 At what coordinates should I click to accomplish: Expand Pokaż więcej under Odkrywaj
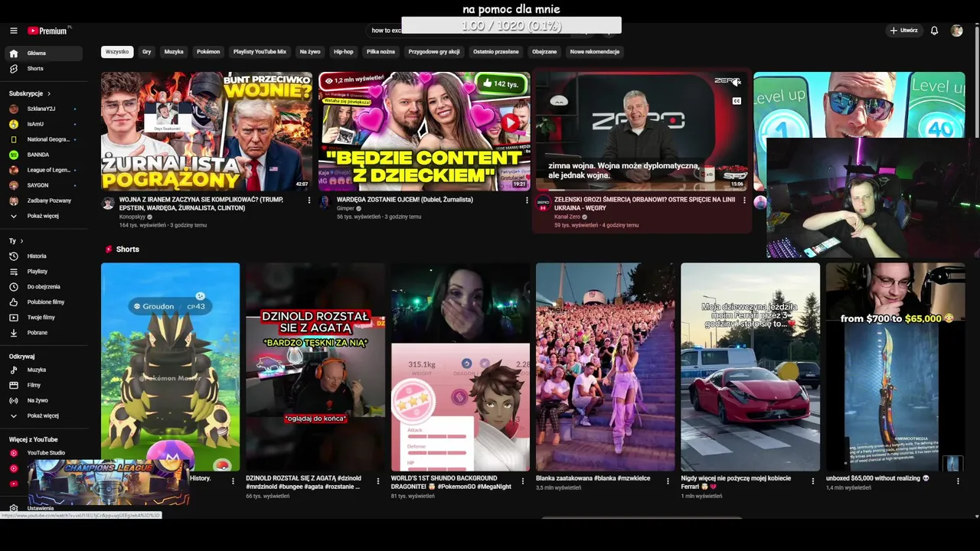tap(44, 416)
